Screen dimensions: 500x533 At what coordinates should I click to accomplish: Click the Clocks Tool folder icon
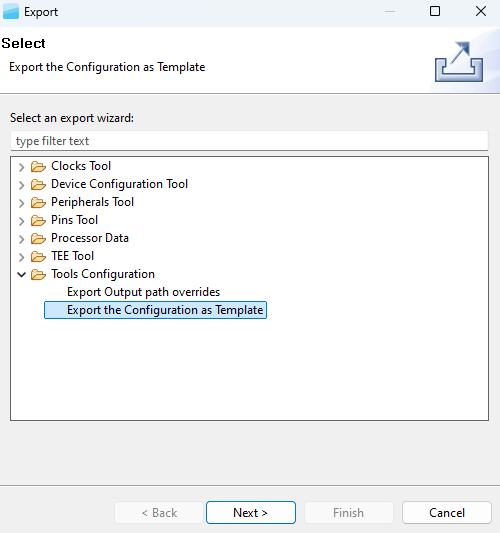click(38, 167)
